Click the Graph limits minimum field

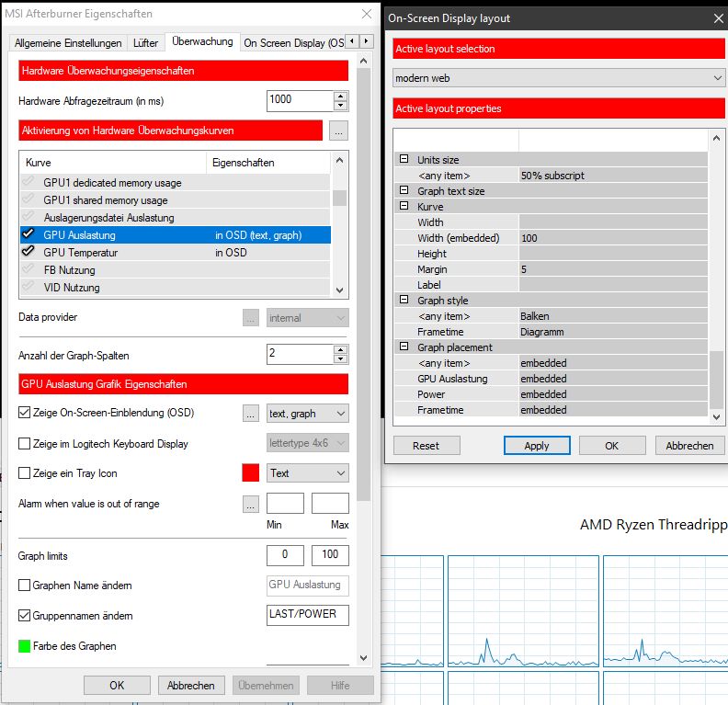pos(285,555)
